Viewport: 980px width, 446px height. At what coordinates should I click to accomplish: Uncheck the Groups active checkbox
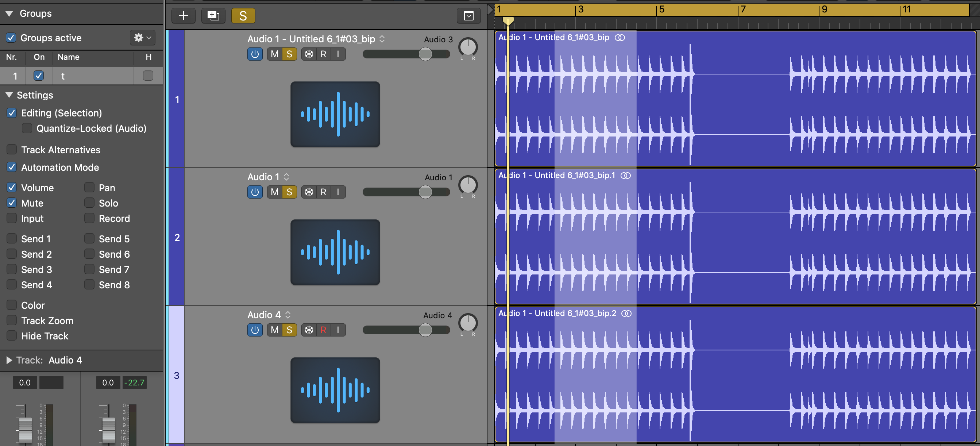click(x=11, y=38)
